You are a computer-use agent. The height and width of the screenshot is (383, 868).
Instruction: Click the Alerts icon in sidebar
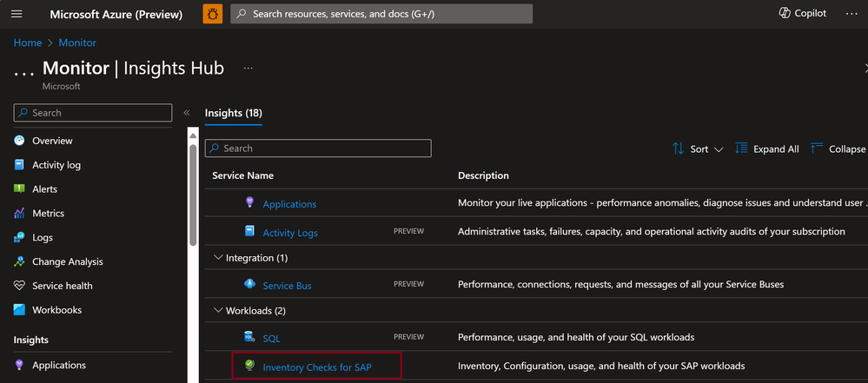(x=20, y=188)
